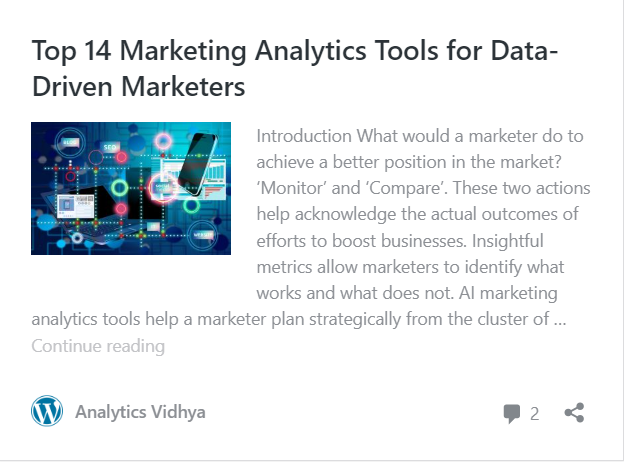The height and width of the screenshot is (466, 626).
Task: Click the comment count number 2
Action: click(535, 414)
